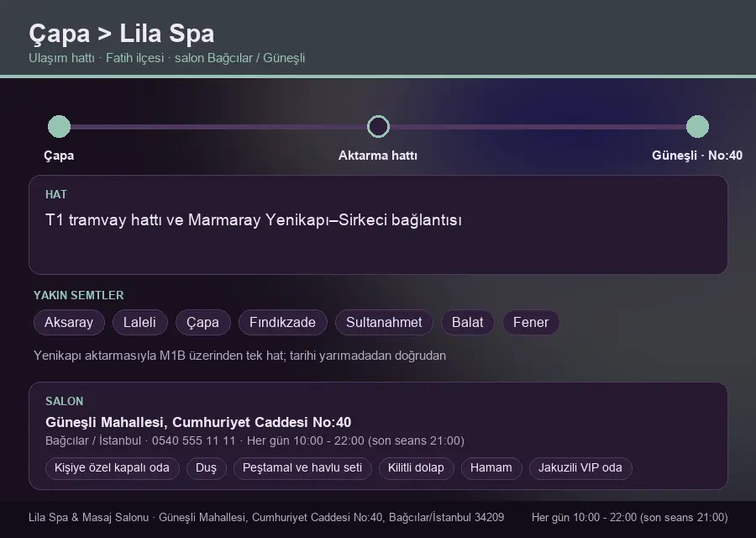Select the Fındıkzade neighborhood chip

coord(282,322)
